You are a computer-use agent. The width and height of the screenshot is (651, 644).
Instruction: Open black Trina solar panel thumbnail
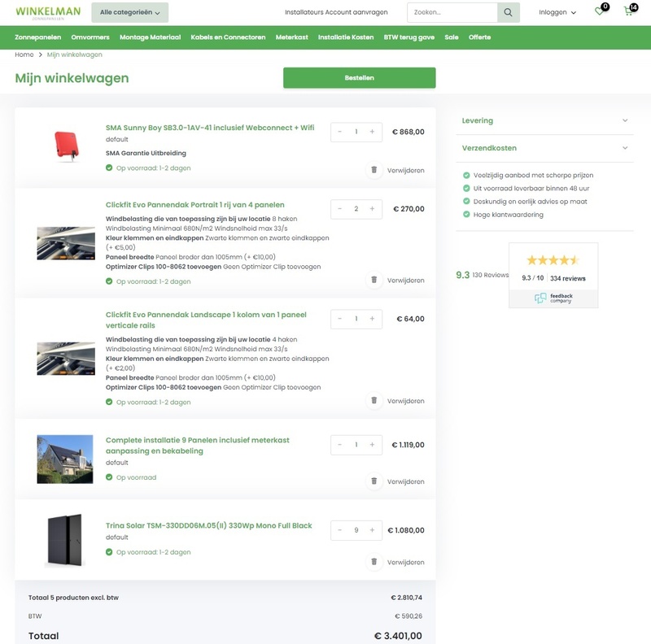(65, 540)
